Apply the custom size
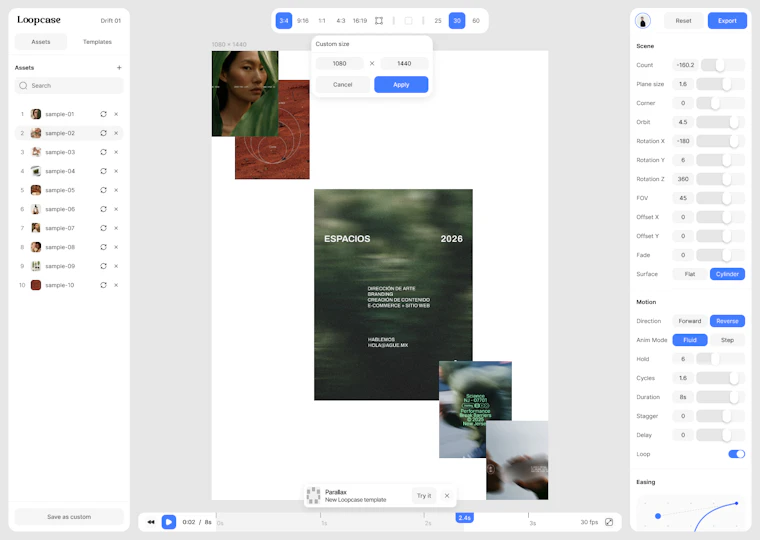760x540 pixels. click(x=401, y=84)
